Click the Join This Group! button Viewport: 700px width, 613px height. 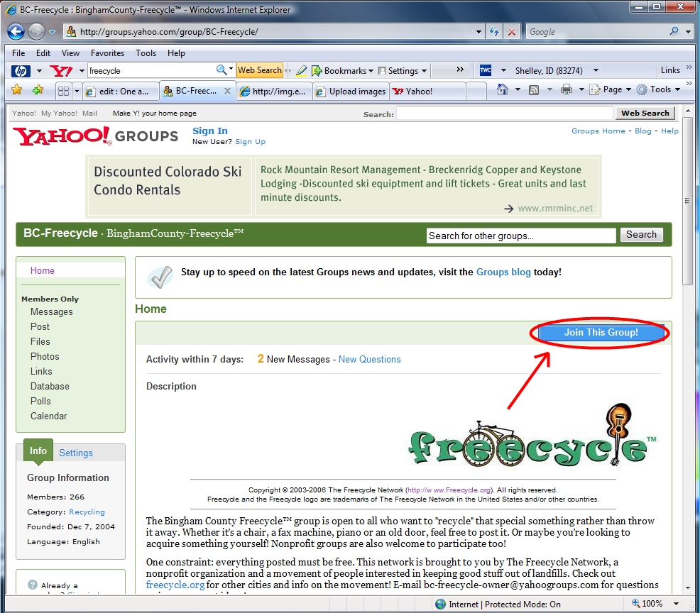click(x=601, y=332)
